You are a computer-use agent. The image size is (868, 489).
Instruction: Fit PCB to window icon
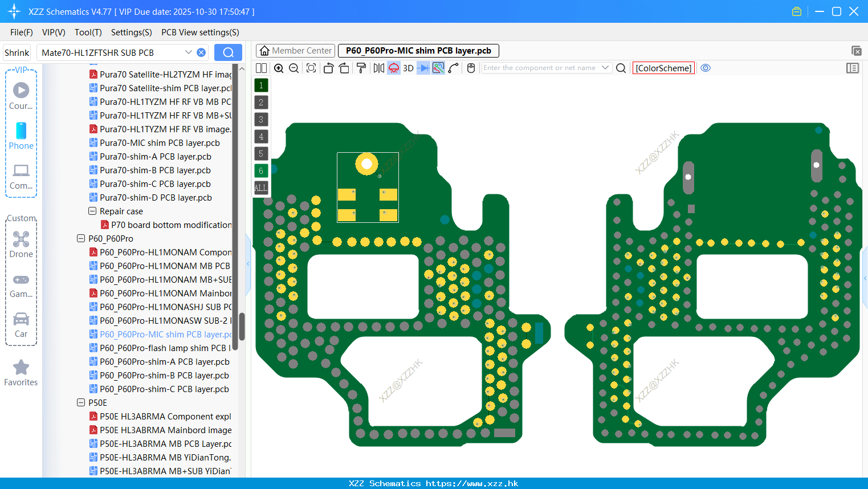(x=311, y=68)
